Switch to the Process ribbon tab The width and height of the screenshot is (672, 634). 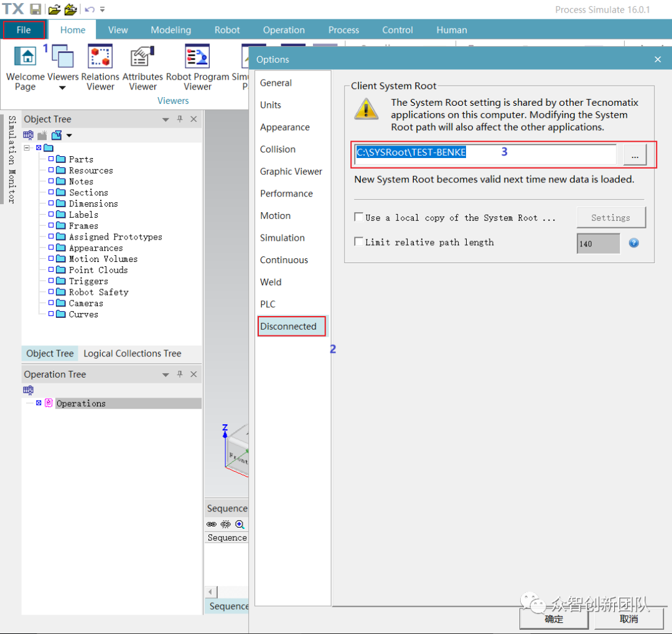343,30
